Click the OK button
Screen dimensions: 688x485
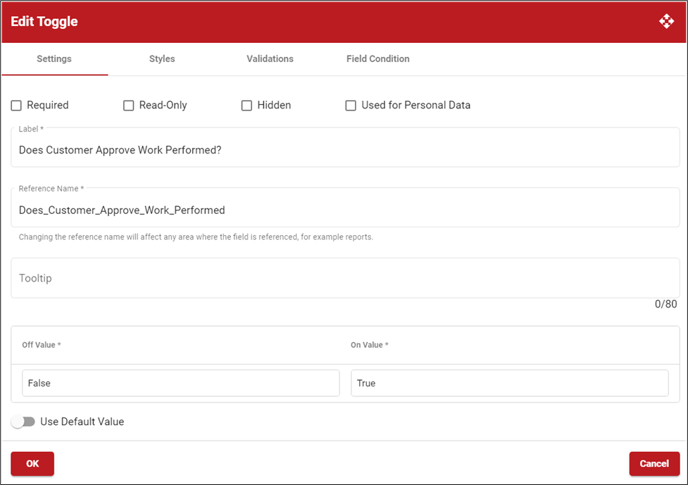click(x=32, y=463)
